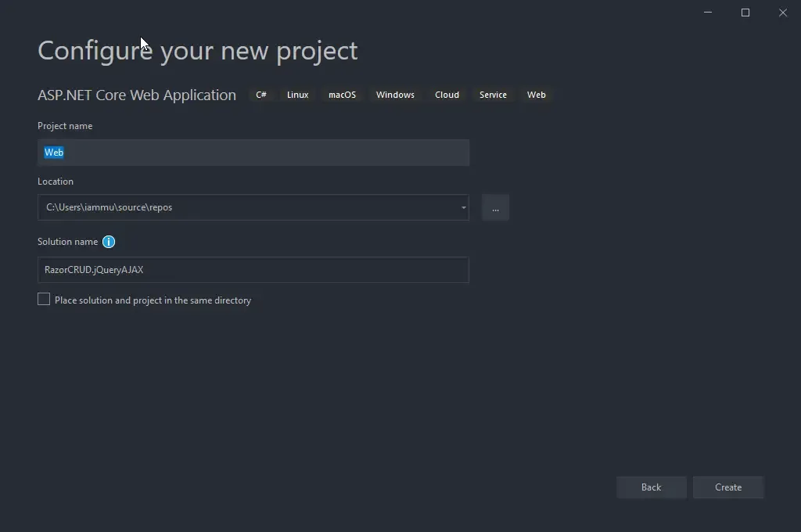Click the RazorCRUD.jQueryAJAX solution name field
The image size is (801, 532).
point(253,270)
